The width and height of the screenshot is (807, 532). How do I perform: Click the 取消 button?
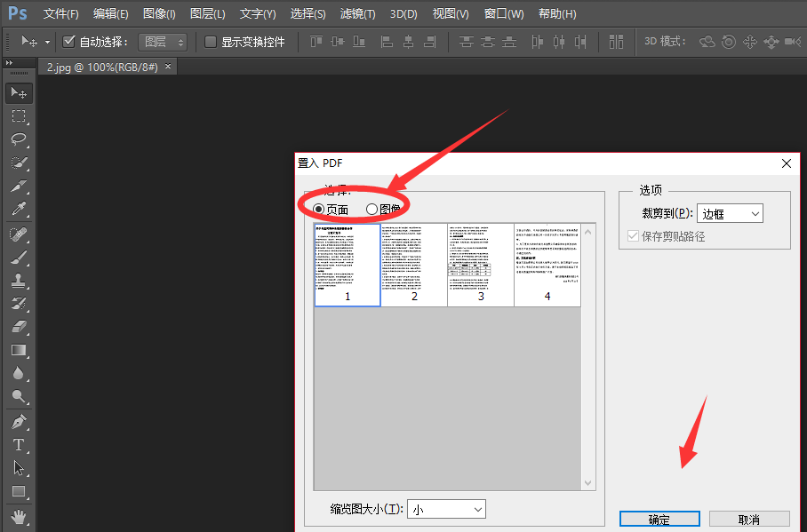(750, 519)
